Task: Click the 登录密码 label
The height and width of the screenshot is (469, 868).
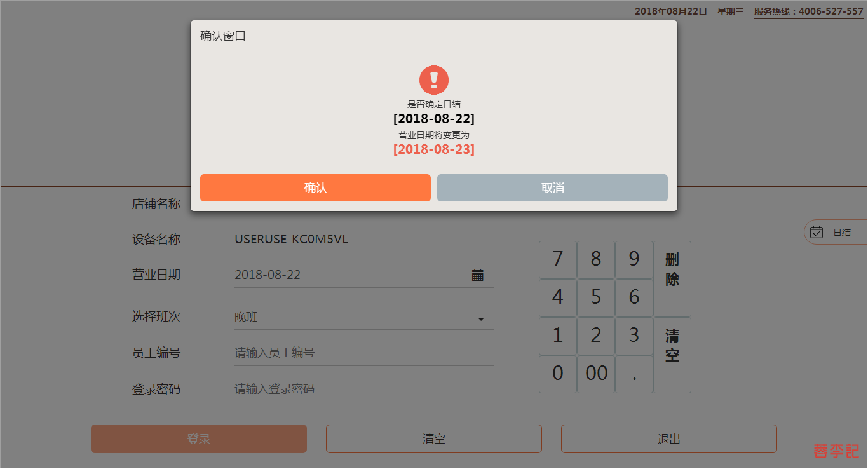Action: point(156,389)
